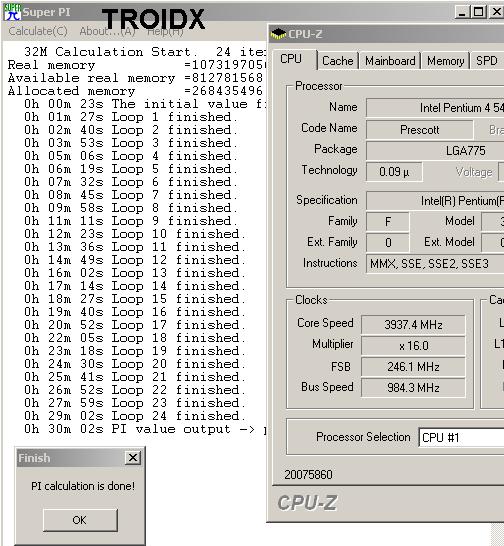The height and width of the screenshot is (546, 504).
Task: Click the Name Intel Pentium 4 field
Action: click(435, 108)
